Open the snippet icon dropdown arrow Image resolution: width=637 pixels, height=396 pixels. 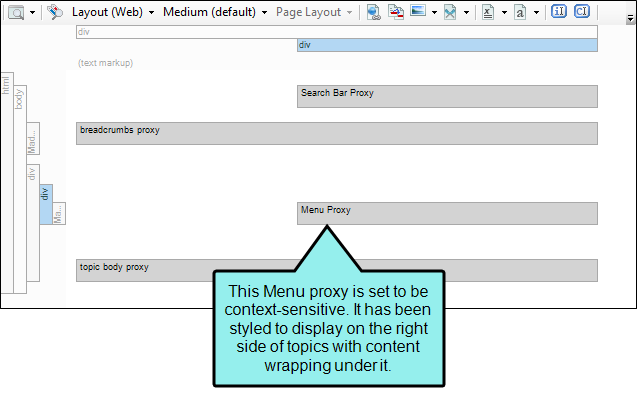pyautogui.click(x=466, y=13)
